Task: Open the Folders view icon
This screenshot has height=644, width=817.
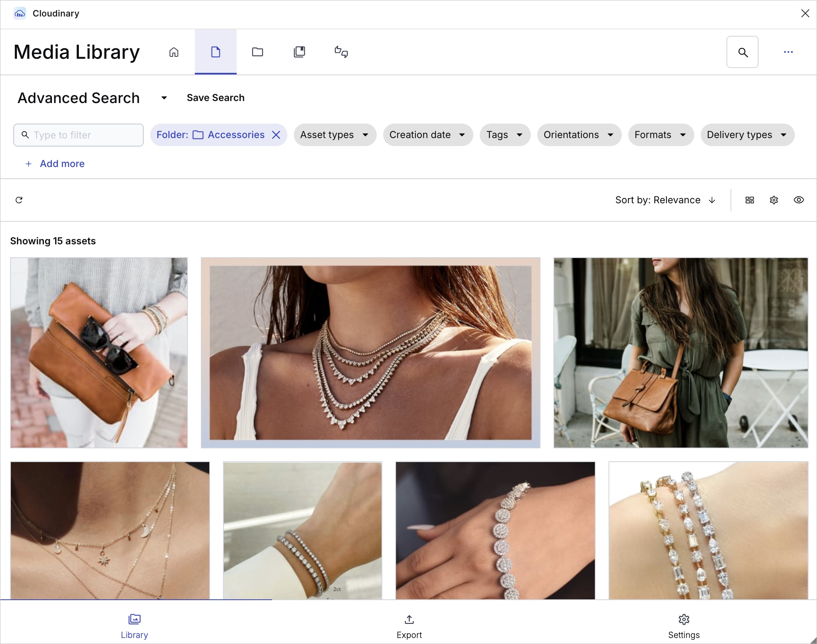Action: [x=258, y=52]
